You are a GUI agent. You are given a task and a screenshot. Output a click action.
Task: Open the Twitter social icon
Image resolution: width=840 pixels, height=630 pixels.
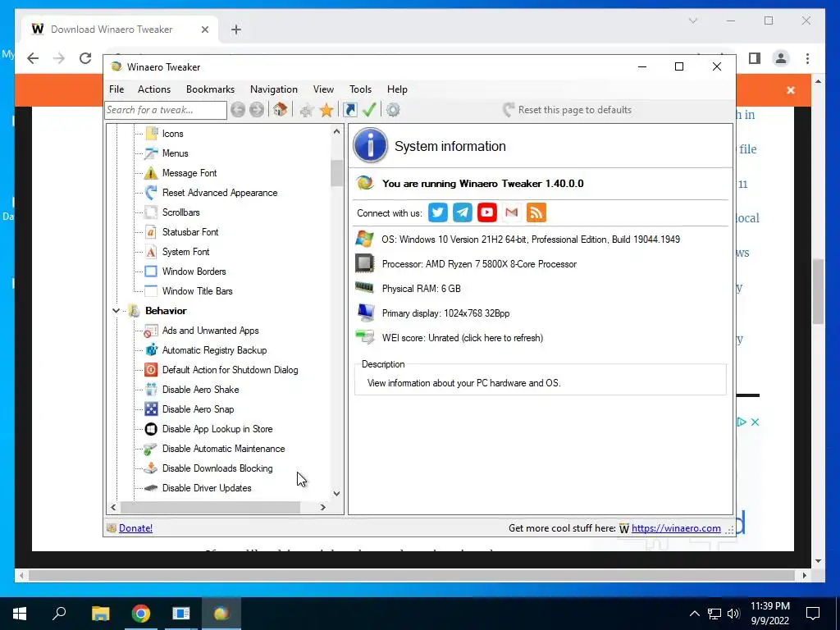438,212
